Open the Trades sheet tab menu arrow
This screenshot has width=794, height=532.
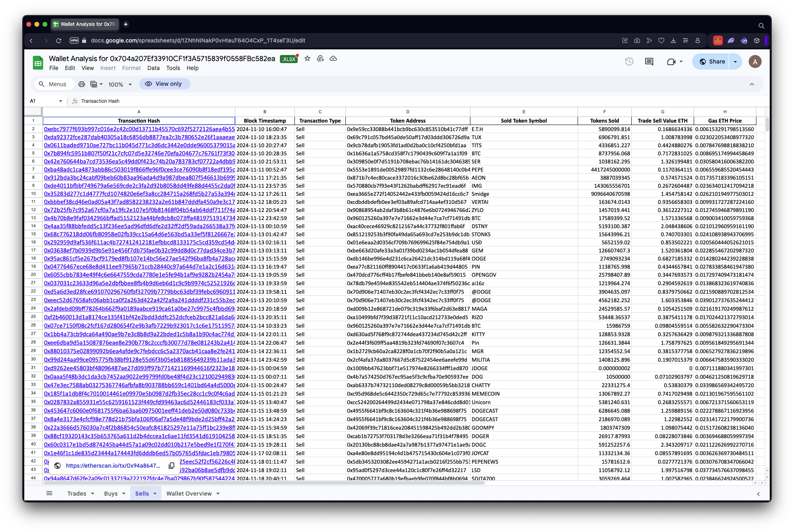[x=93, y=494]
